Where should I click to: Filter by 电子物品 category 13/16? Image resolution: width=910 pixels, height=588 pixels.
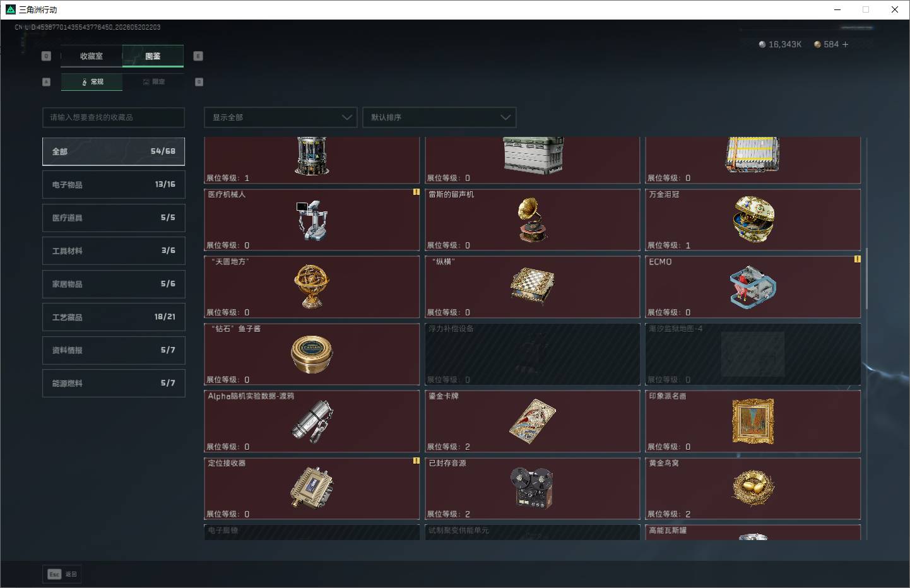pyautogui.click(x=114, y=184)
